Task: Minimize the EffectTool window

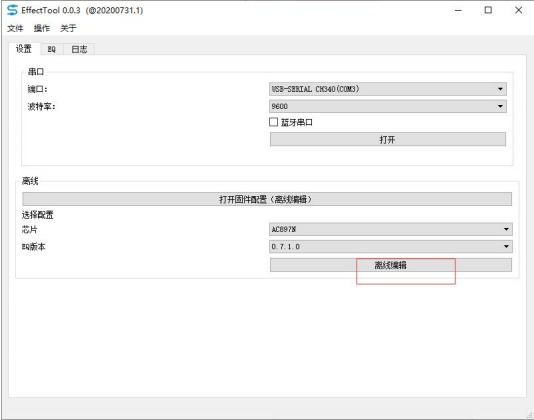Action: pos(458,10)
